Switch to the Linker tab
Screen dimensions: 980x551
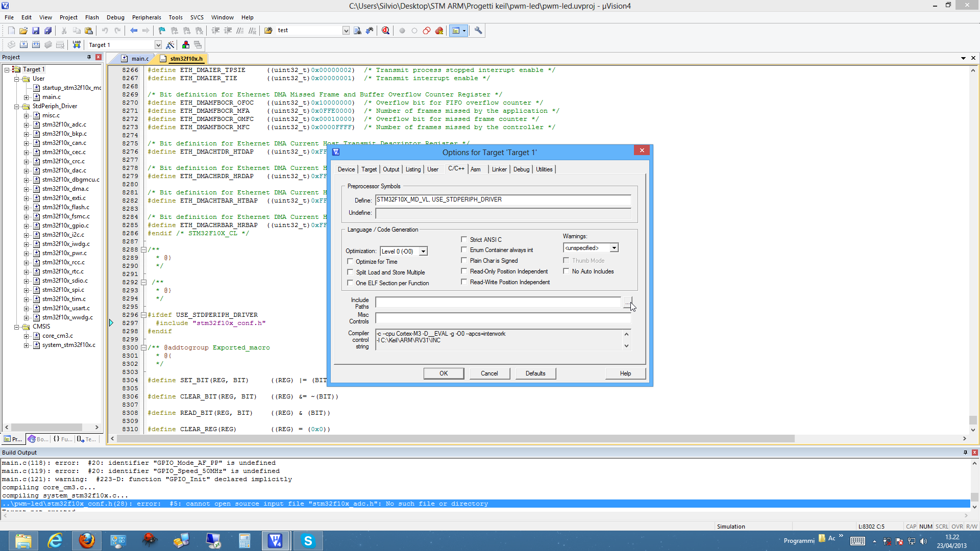[x=499, y=169]
